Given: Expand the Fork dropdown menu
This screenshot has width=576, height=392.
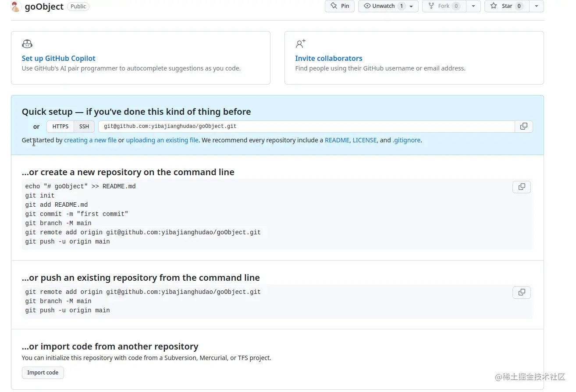Looking at the screenshot, I should click(473, 6).
